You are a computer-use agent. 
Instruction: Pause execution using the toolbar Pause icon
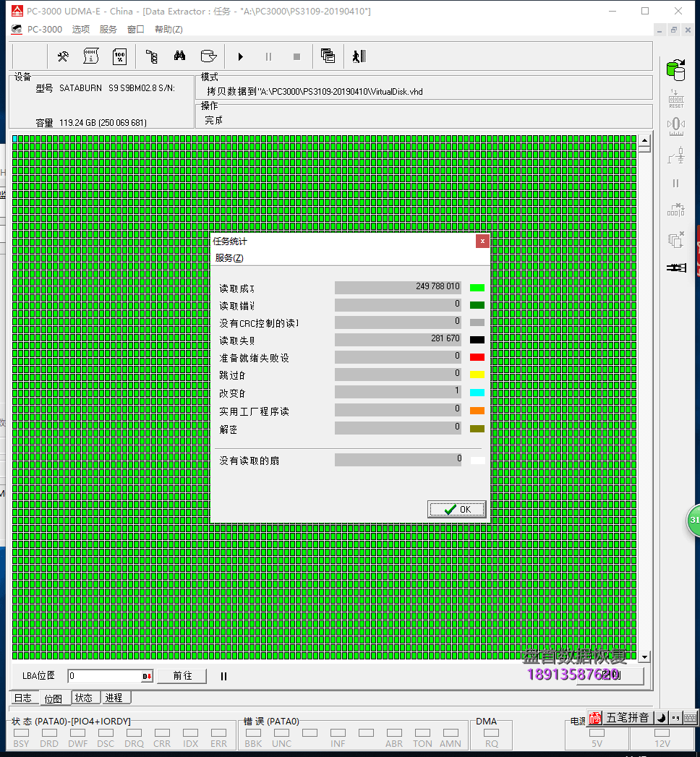[268, 56]
